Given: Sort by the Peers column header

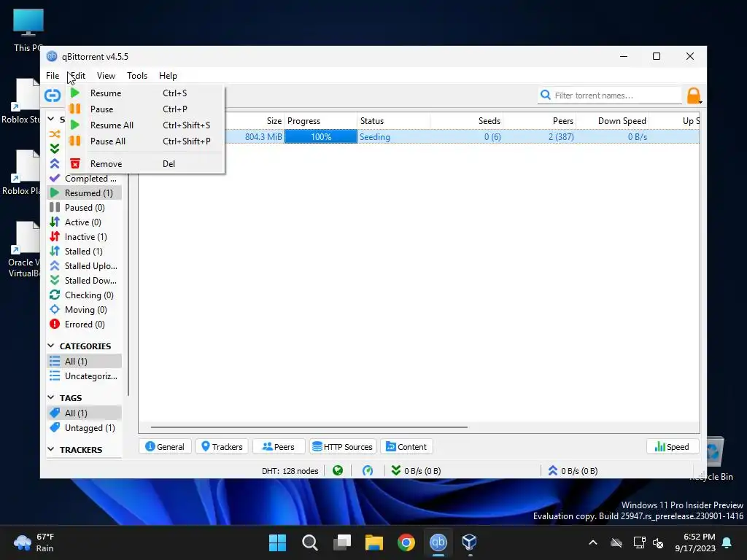Looking at the screenshot, I should 539,121.
